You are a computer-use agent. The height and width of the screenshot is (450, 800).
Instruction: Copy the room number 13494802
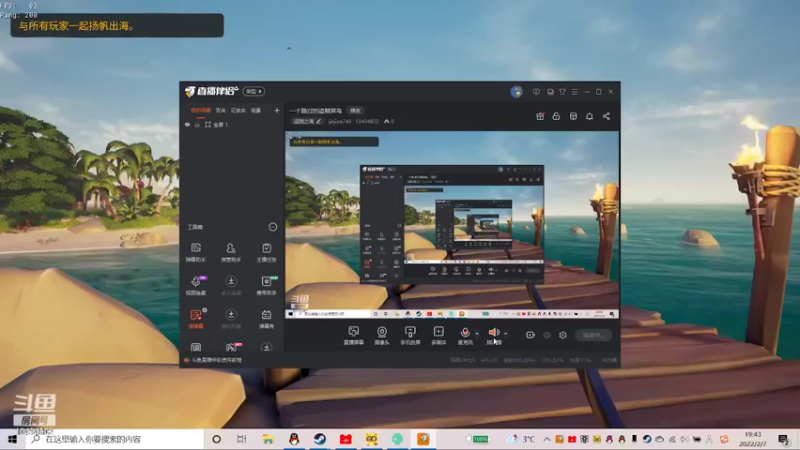367,121
